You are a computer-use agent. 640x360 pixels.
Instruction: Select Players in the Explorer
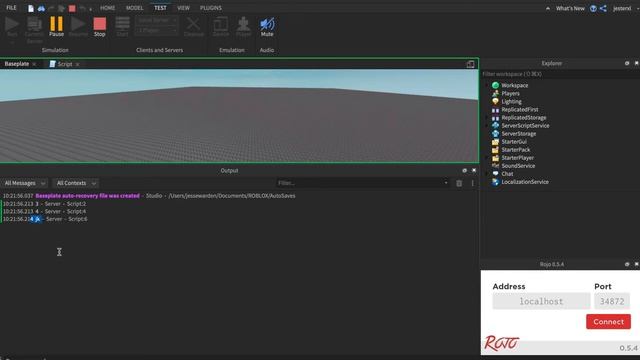pos(510,93)
